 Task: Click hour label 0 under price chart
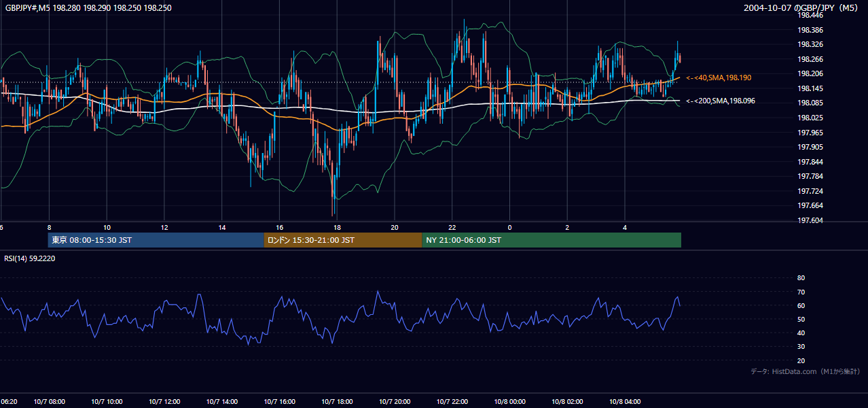(x=509, y=227)
